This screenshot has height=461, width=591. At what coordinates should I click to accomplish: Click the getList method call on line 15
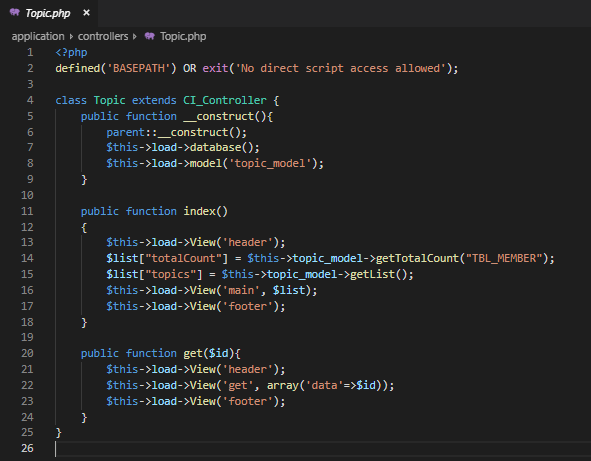(x=372, y=274)
